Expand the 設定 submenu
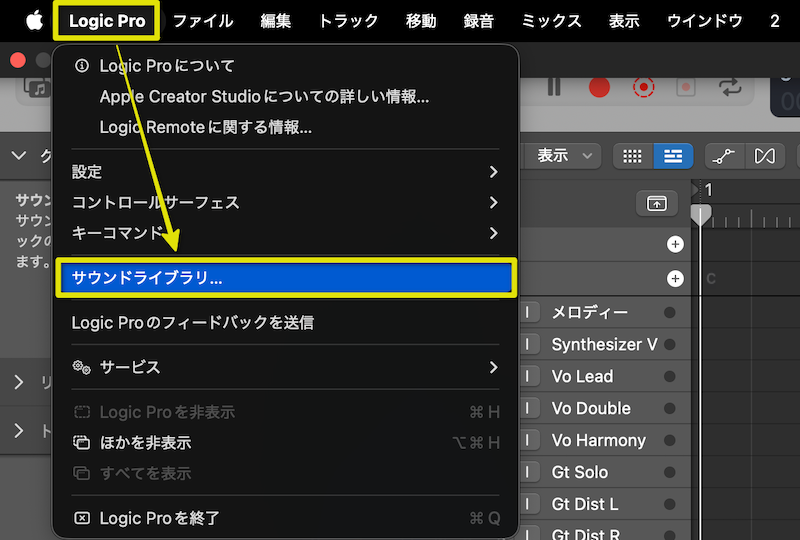 coord(286,172)
